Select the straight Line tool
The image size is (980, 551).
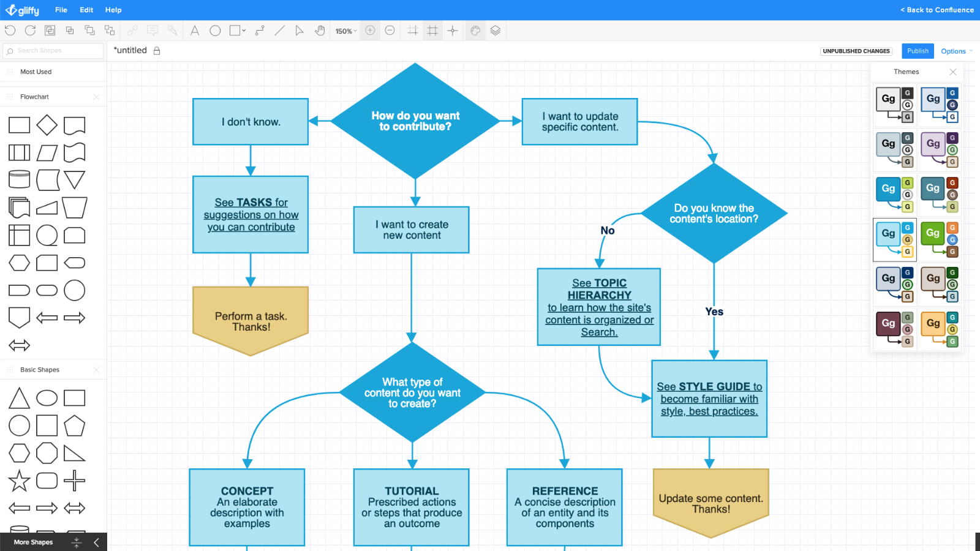click(279, 31)
